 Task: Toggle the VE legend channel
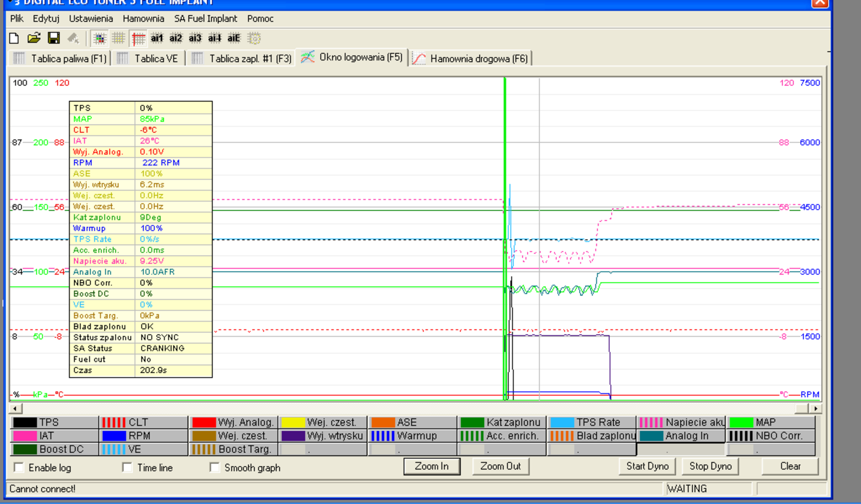point(143,449)
